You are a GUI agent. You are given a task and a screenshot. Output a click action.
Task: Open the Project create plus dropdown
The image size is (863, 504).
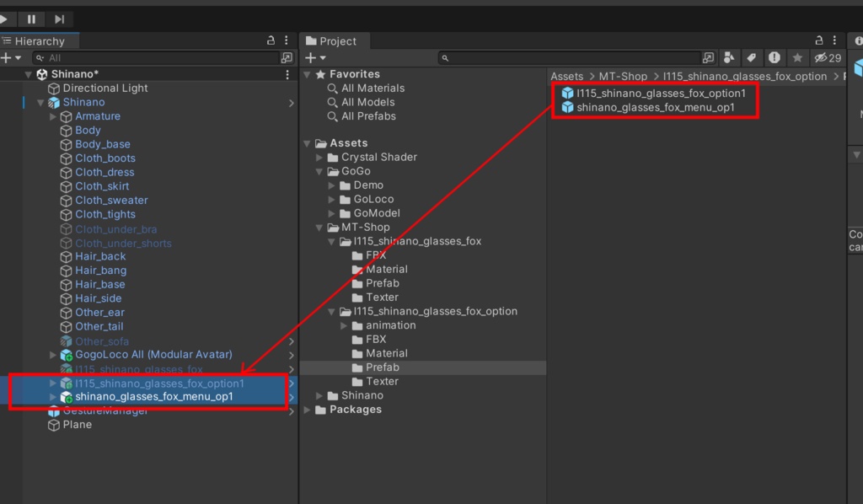315,58
